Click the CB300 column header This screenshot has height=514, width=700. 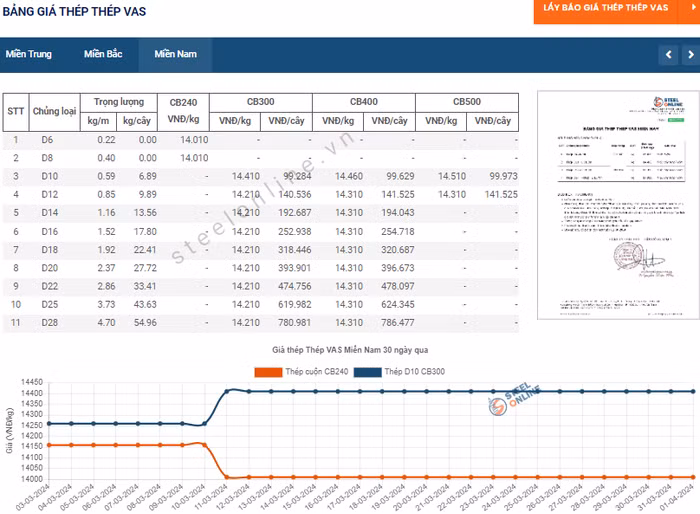tap(261, 102)
